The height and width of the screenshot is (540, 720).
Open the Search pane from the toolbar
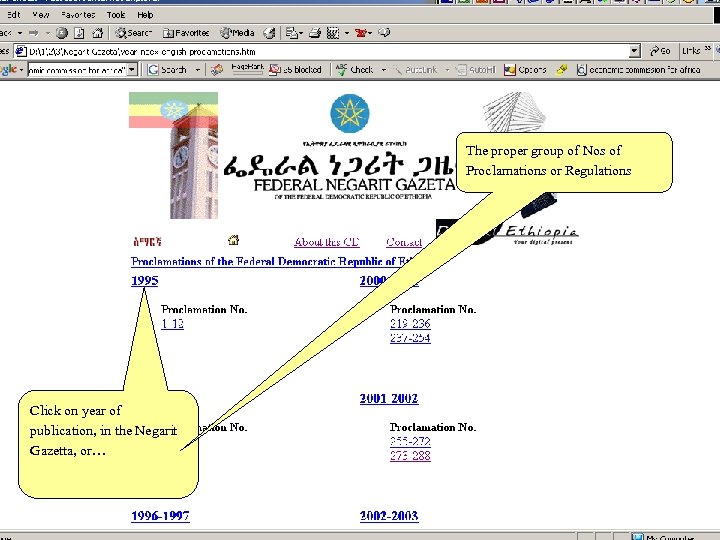[x=134, y=33]
